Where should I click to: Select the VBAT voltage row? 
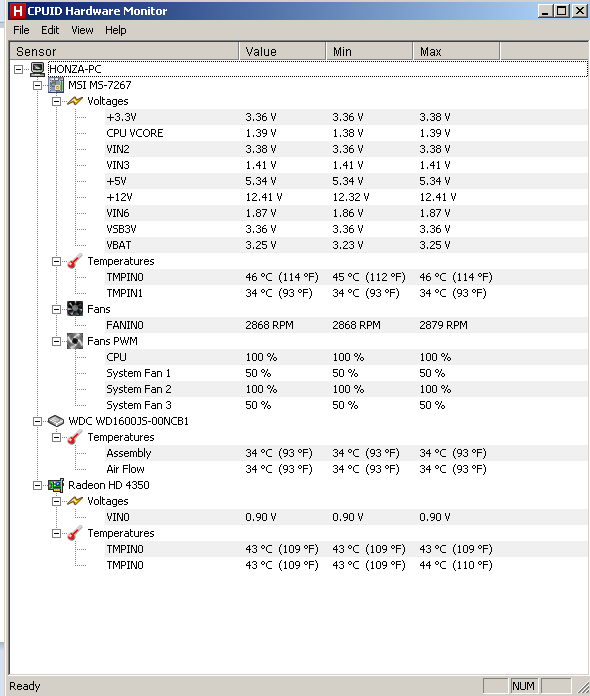346,245
